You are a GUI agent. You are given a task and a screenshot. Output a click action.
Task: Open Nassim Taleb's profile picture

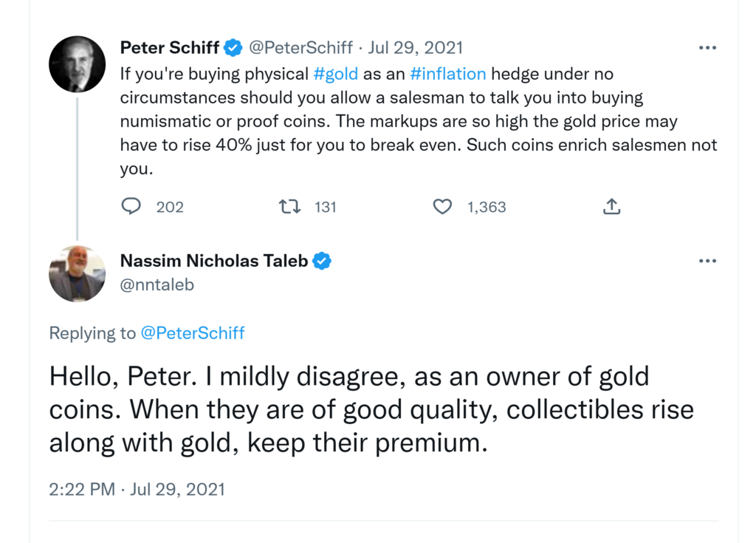pyautogui.click(x=77, y=273)
